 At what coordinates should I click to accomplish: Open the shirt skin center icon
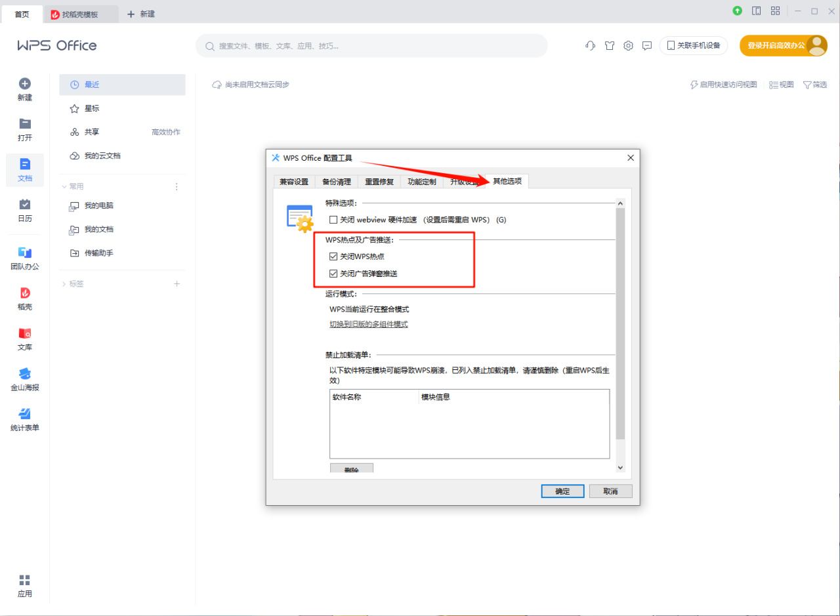[x=610, y=46]
